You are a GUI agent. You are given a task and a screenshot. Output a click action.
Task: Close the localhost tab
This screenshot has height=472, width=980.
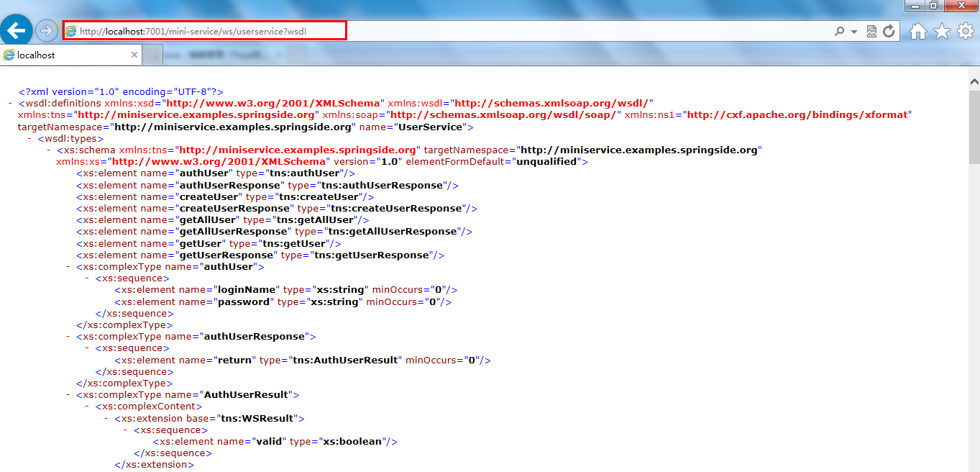point(134,55)
